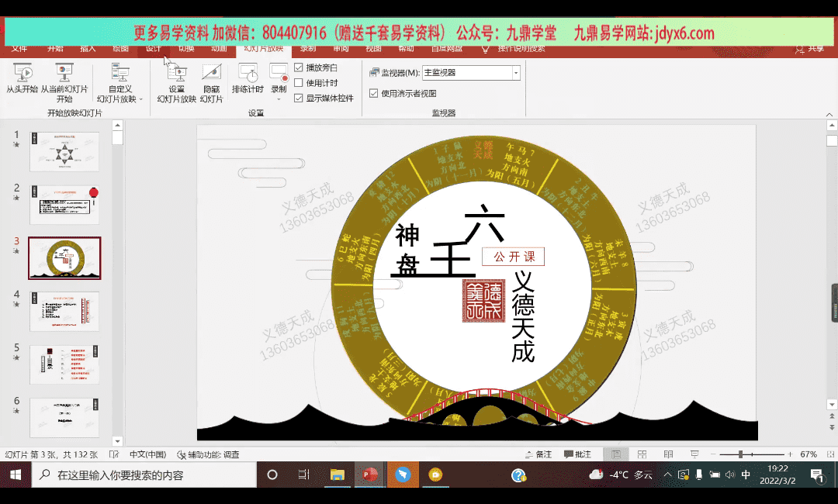Start slideshow from current slide (从当前幻灯片开始)
The width and height of the screenshot is (838, 504).
click(64, 73)
